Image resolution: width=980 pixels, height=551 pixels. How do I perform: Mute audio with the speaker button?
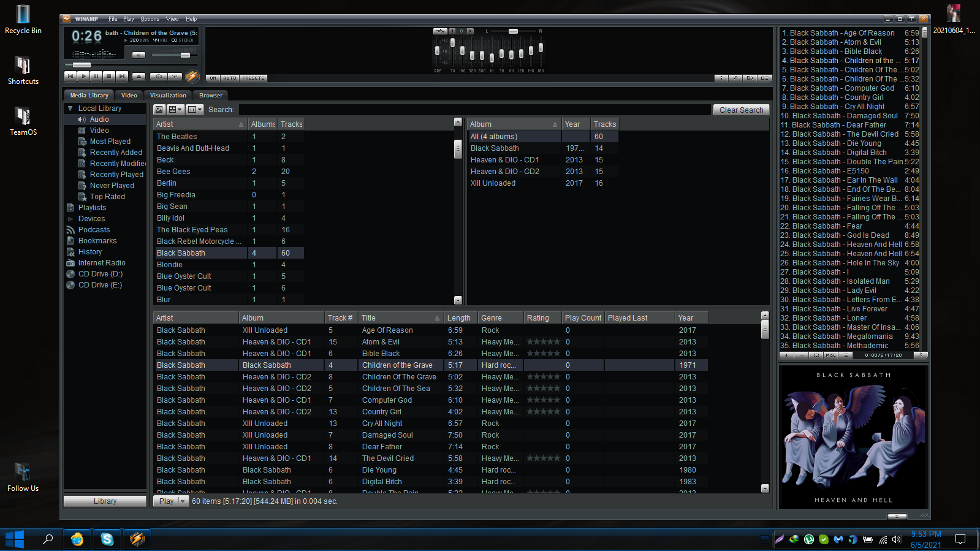click(x=139, y=55)
